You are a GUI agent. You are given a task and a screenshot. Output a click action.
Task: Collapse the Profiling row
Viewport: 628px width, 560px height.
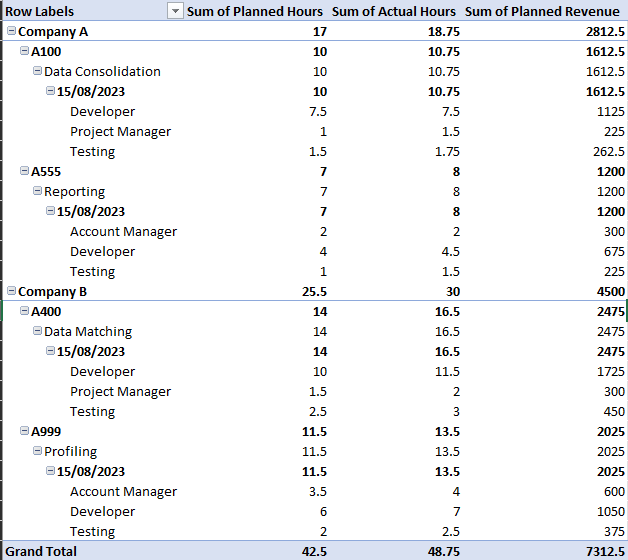click(x=37, y=451)
